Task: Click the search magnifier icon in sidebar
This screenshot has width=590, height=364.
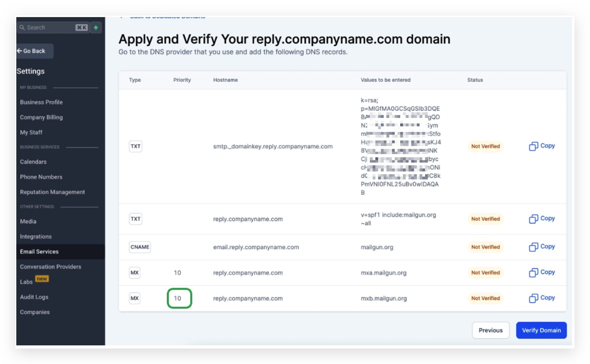Action: 22,28
